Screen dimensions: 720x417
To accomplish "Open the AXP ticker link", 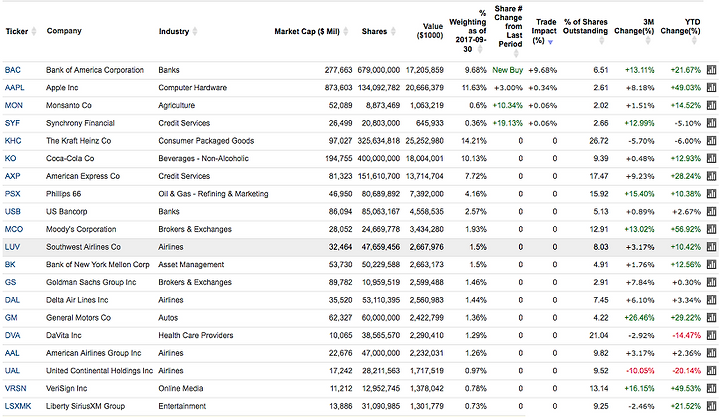I will (12, 176).
